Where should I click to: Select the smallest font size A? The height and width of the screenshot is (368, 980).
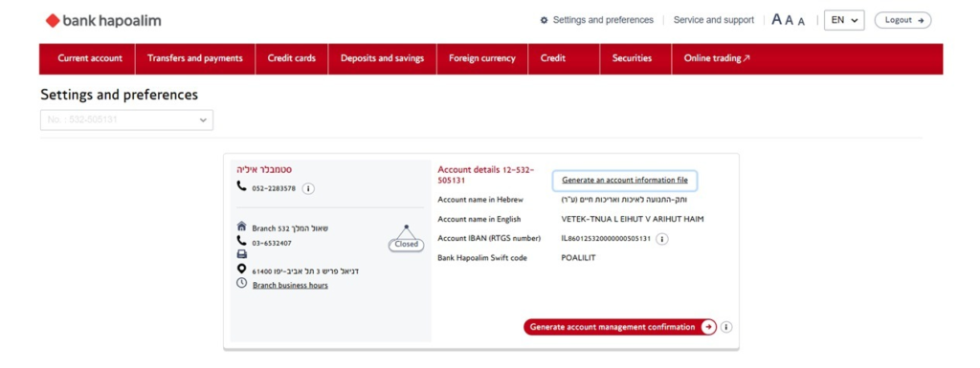pos(801,21)
